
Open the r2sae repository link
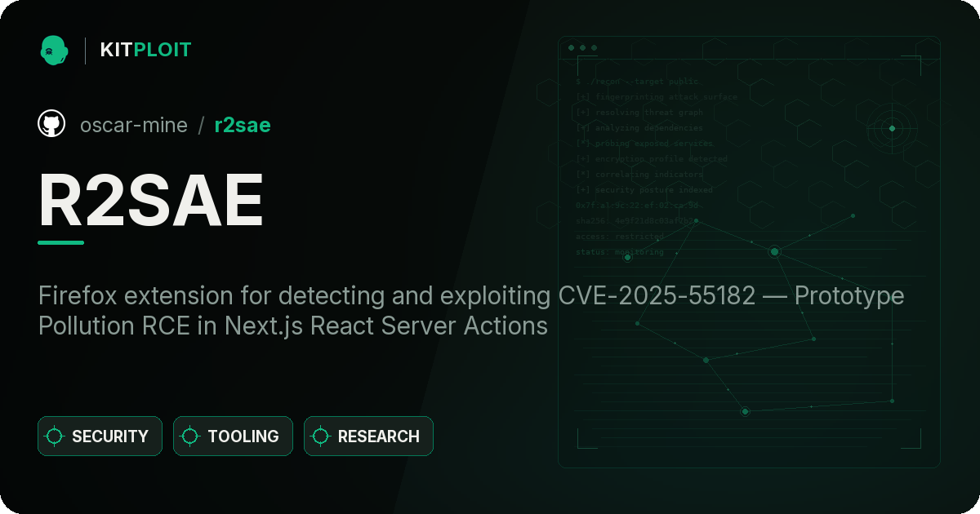point(243,125)
